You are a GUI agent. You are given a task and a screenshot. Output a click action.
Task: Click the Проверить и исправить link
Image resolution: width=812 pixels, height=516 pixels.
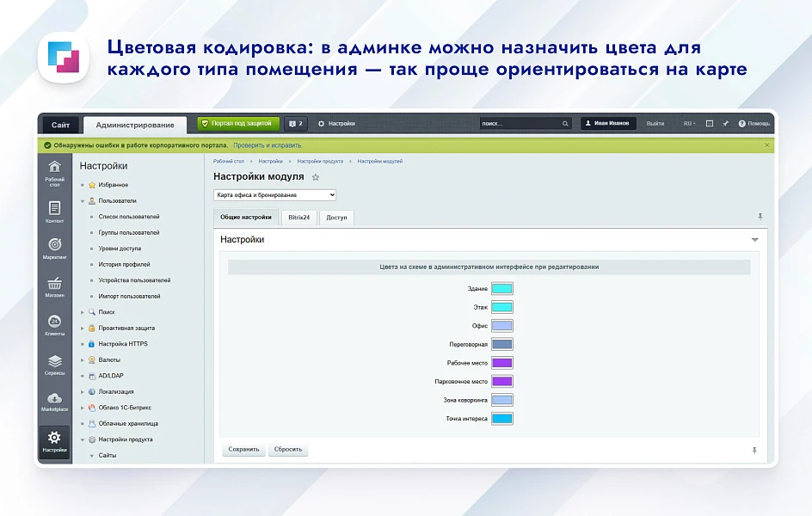tap(268, 145)
